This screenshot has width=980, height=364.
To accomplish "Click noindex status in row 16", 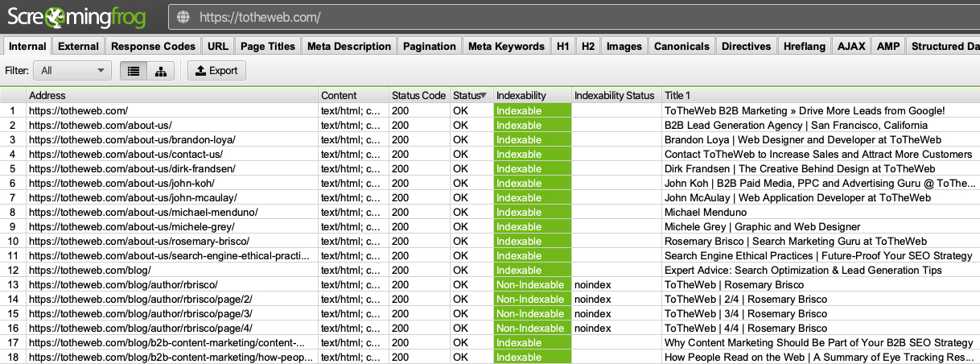I will [x=592, y=328].
